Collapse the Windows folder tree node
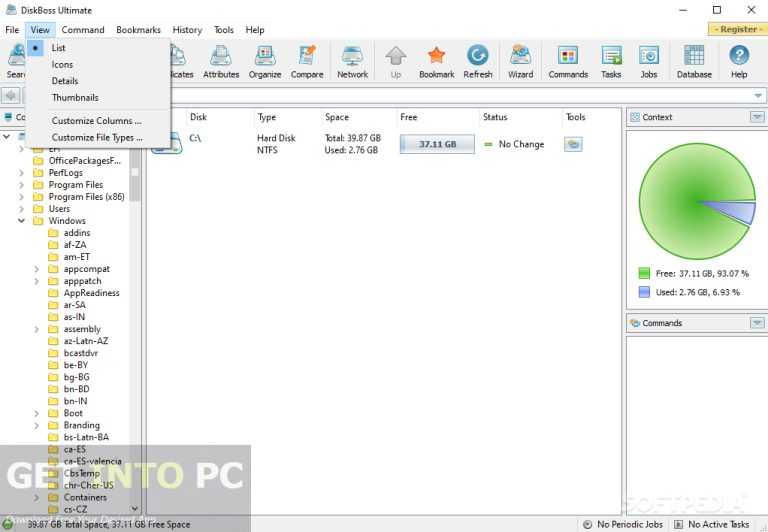This screenshot has height=532, width=768. pos(22,221)
